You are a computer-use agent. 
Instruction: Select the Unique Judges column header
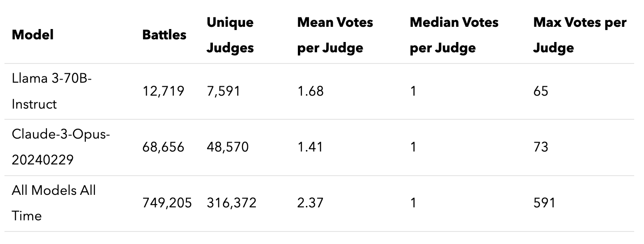tap(230, 35)
